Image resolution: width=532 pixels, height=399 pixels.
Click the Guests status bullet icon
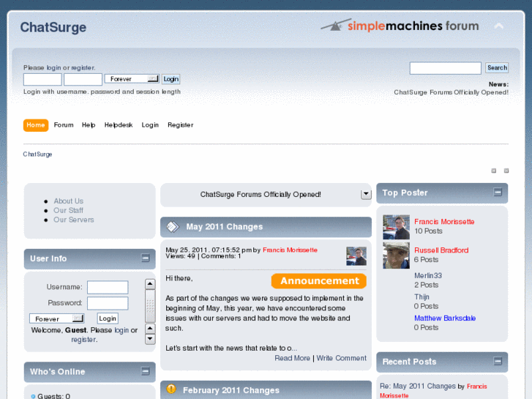[33, 396]
